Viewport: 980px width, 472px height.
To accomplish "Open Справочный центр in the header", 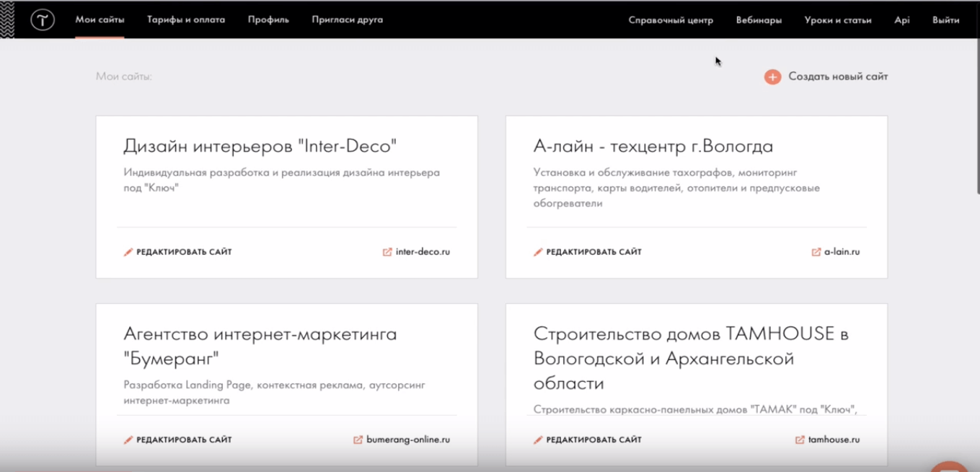I will tap(671, 20).
